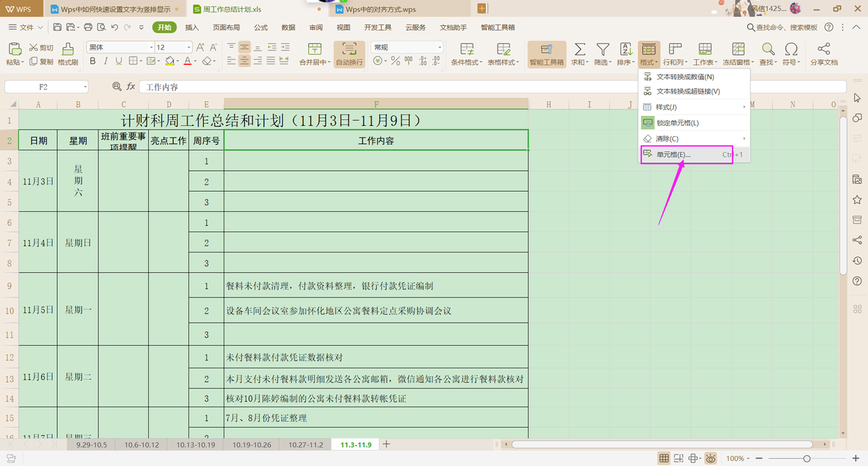Image resolution: width=868 pixels, height=466 pixels.
Task: Click the Symbol (符号) omega icon
Action: (x=791, y=49)
